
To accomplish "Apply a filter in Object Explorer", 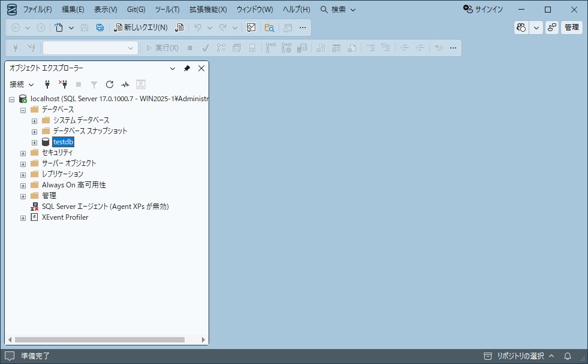I will (94, 84).
